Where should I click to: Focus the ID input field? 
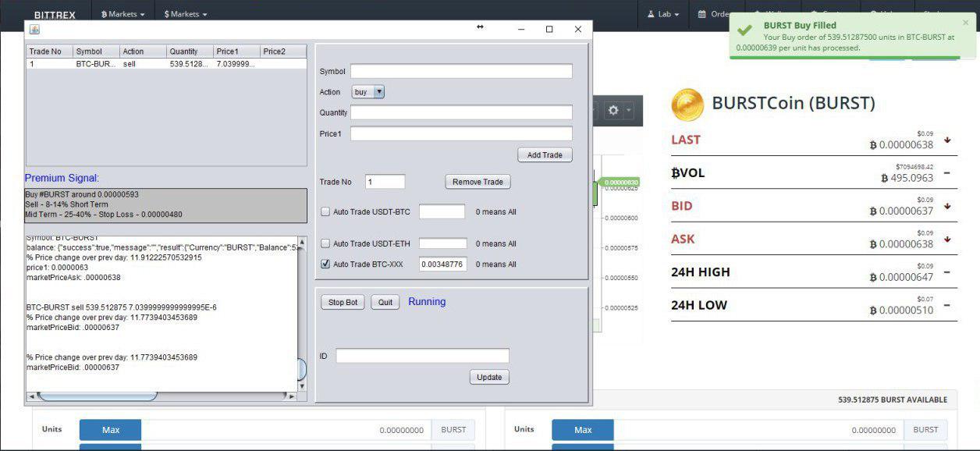tap(422, 356)
